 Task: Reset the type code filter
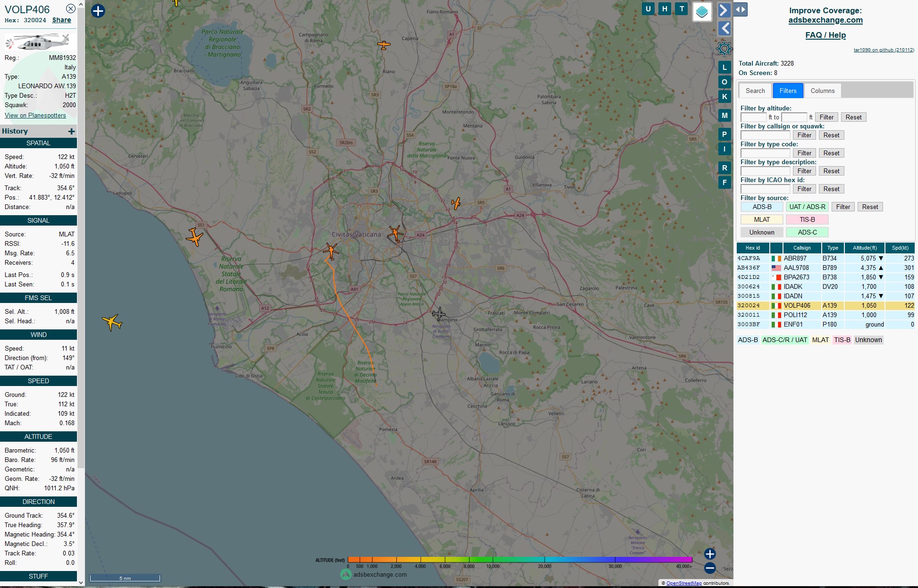point(831,153)
